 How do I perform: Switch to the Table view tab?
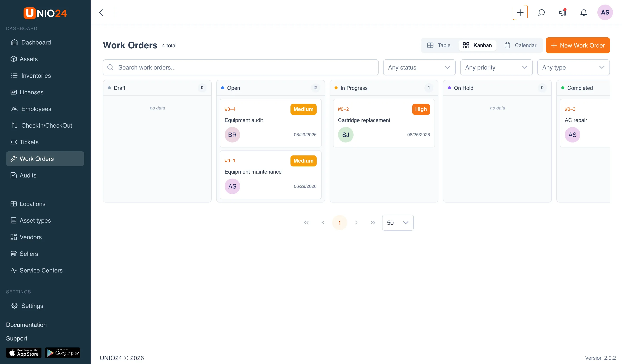coord(439,45)
